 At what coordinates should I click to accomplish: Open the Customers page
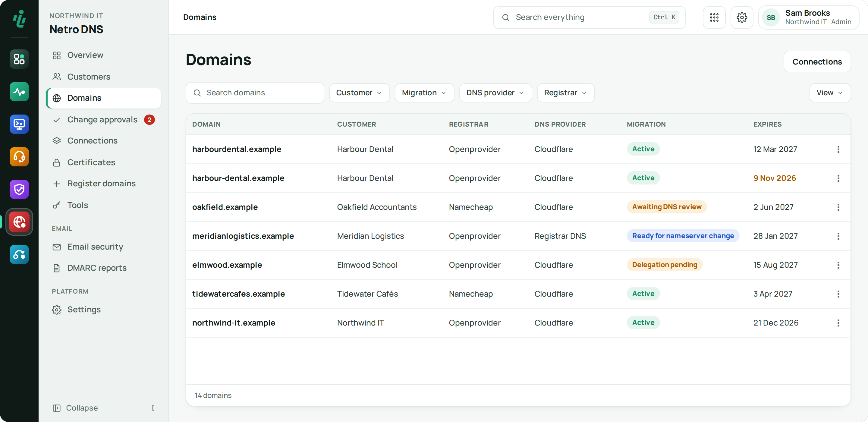[x=103, y=77]
